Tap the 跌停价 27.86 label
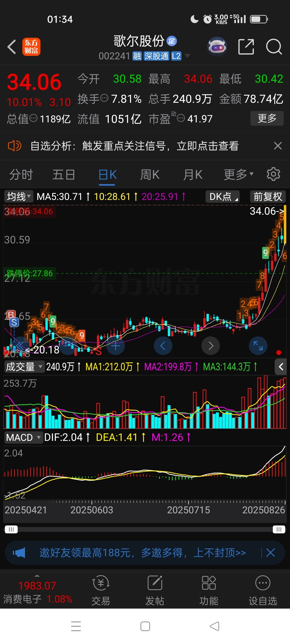This screenshot has width=290, height=644. tap(30, 273)
